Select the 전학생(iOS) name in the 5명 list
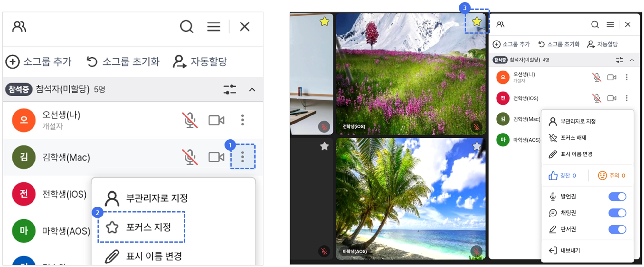Image resolution: width=644 pixels, height=267 pixels. click(x=64, y=194)
